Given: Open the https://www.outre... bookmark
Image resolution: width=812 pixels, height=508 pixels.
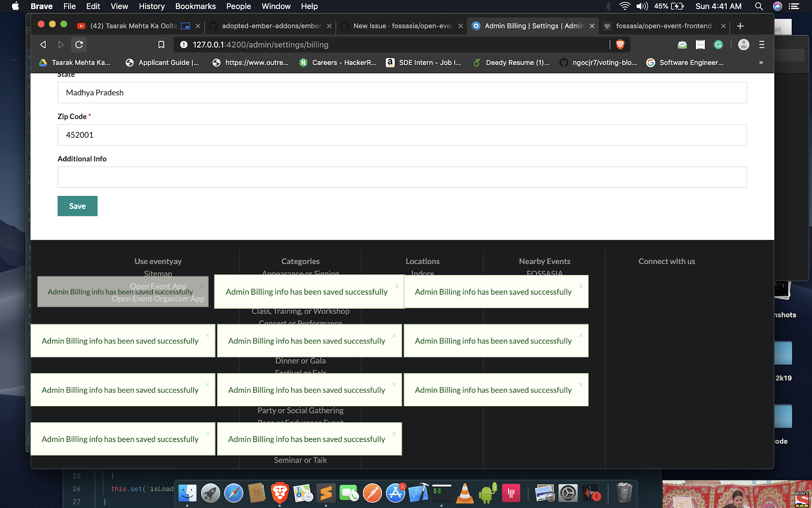Looking at the screenshot, I should (251, 62).
